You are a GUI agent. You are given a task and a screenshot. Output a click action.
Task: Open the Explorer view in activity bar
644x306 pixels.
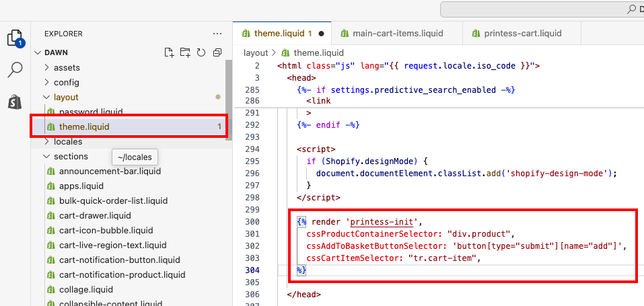[x=15, y=38]
